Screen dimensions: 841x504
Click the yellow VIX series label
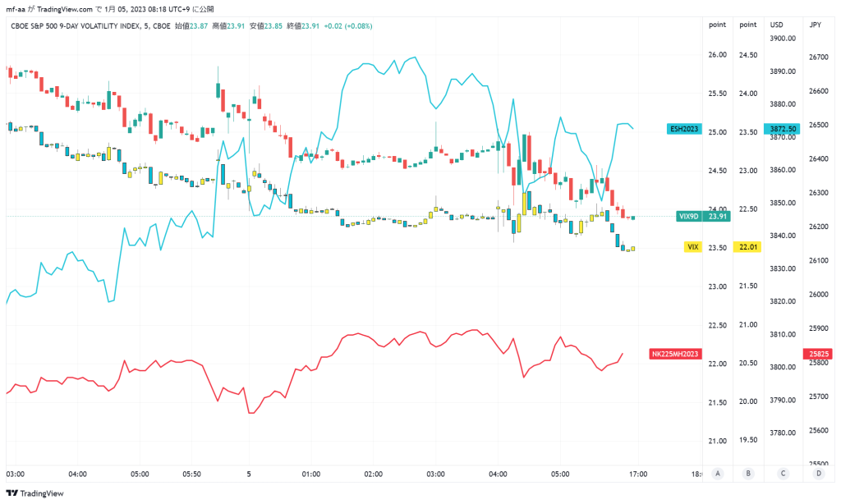click(x=693, y=247)
